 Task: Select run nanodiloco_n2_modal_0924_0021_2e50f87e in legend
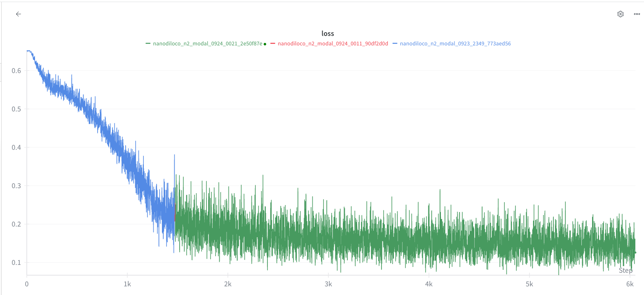tap(207, 43)
